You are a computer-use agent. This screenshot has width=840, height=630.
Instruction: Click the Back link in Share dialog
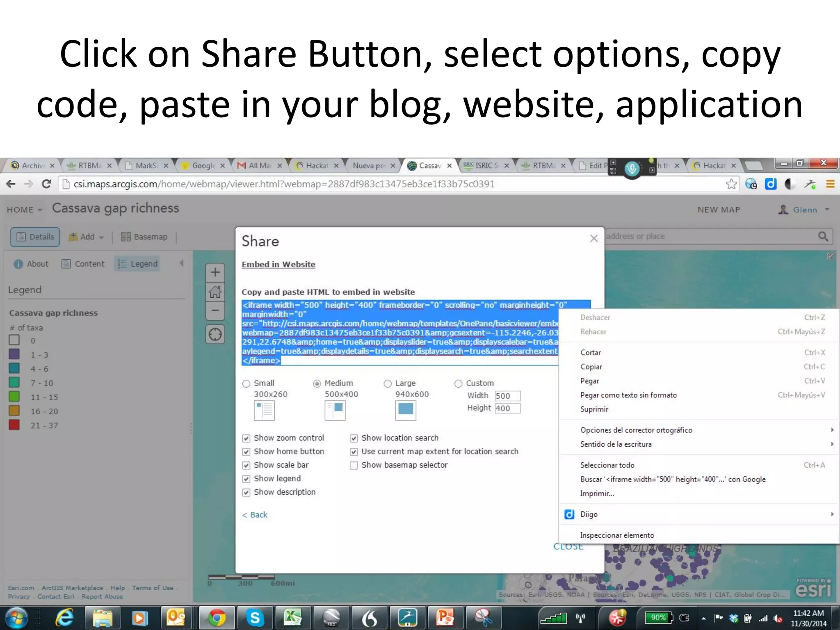(254, 515)
